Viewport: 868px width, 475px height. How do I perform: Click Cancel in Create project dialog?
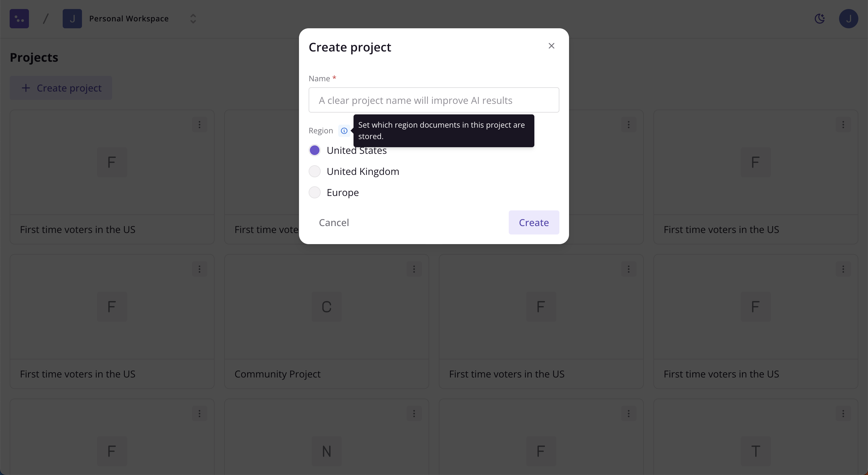[334, 222]
